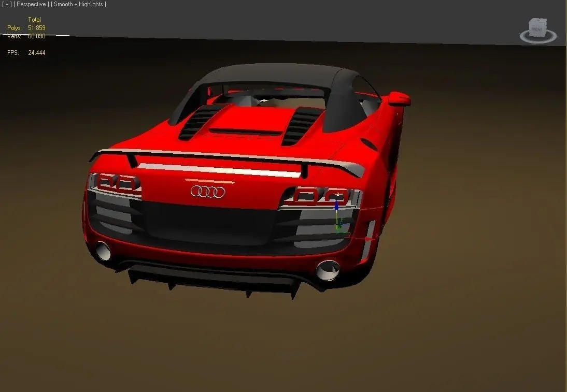This screenshot has width=567, height=392.
Task: Open the Smooth + Highlights shading menu
Action: tap(78, 4)
